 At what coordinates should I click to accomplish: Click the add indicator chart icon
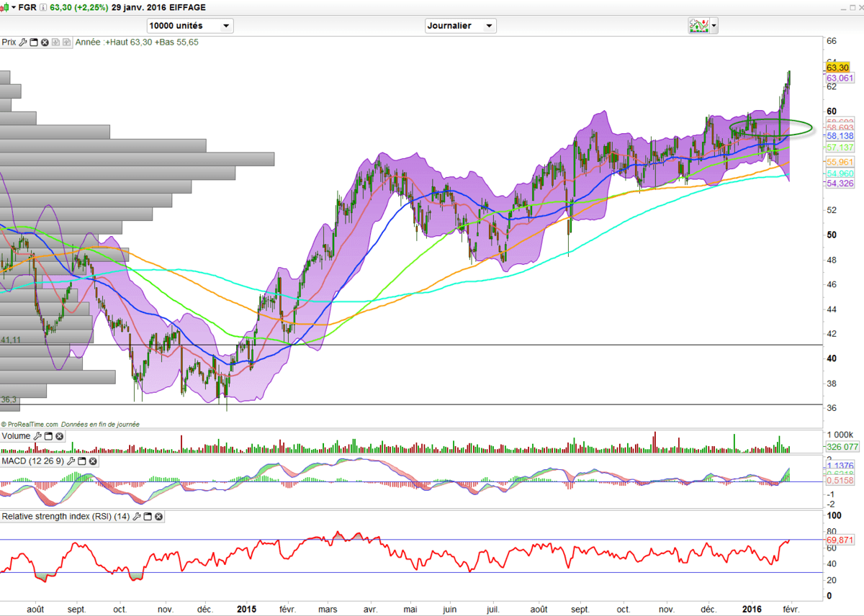click(698, 26)
